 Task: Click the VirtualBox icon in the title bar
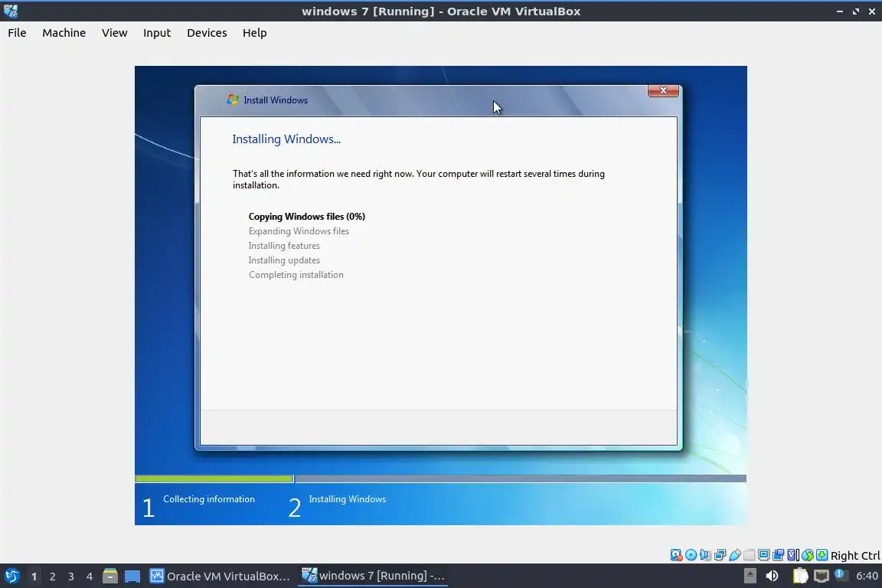tap(10, 11)
